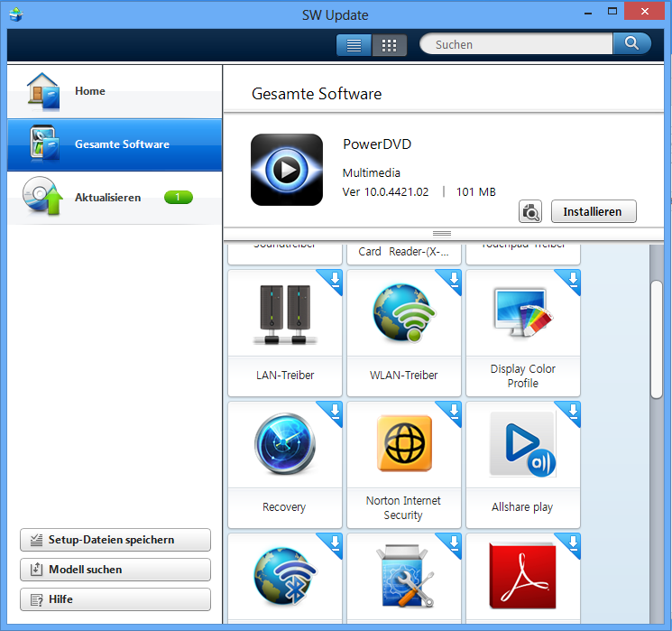Click the Display Color Profile label
The height and width of the screenshot is (631, 672).
click(x=523, y=376)
